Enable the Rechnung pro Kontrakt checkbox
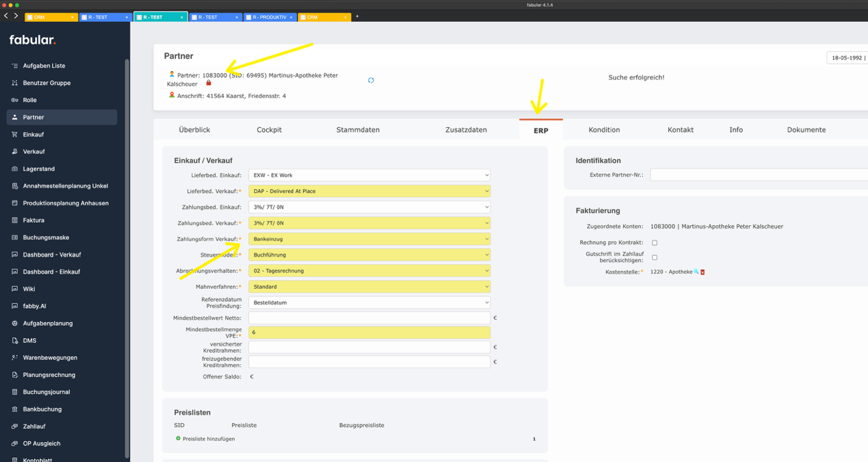868x462 pixels. 654,242
